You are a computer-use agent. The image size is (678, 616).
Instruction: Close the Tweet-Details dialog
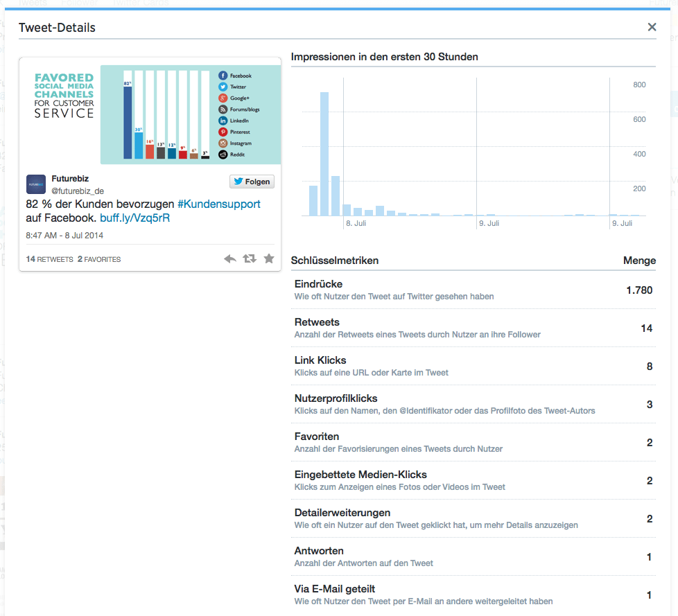652,27
